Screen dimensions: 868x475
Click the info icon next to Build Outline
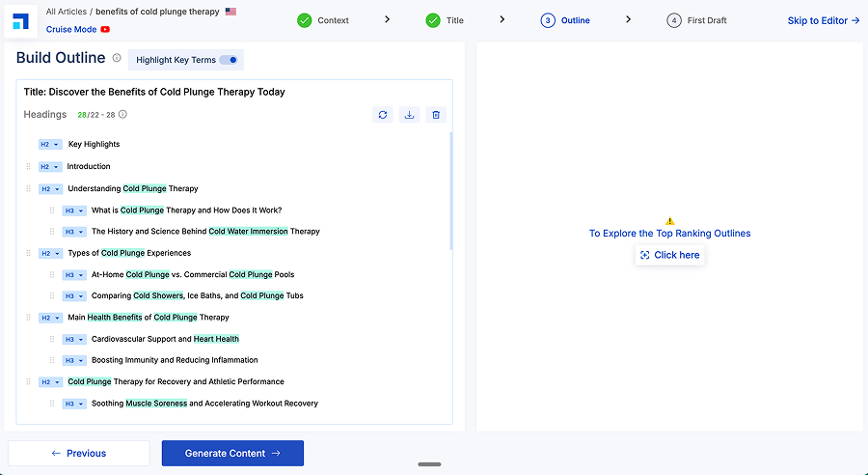coord(117,58)
